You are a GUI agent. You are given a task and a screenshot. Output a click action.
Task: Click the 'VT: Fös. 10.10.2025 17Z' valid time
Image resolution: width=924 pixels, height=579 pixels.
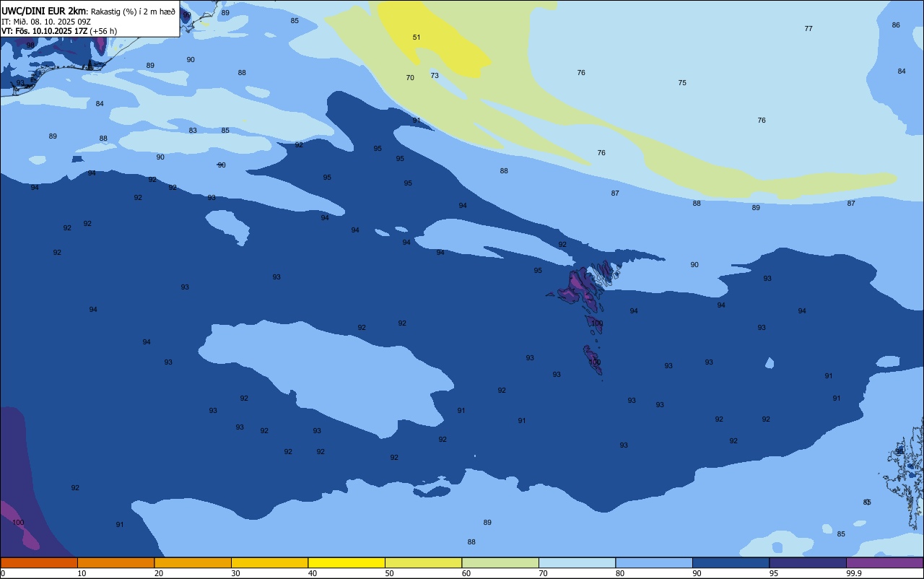tap(45, 31)
